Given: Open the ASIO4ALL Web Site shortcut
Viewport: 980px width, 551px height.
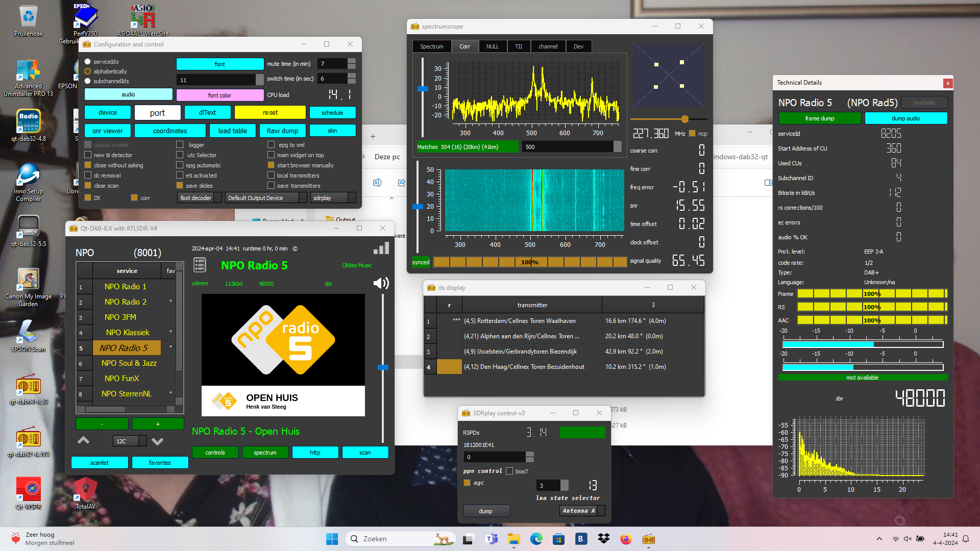Looking at the screenshot, I should tap(142, 20).
